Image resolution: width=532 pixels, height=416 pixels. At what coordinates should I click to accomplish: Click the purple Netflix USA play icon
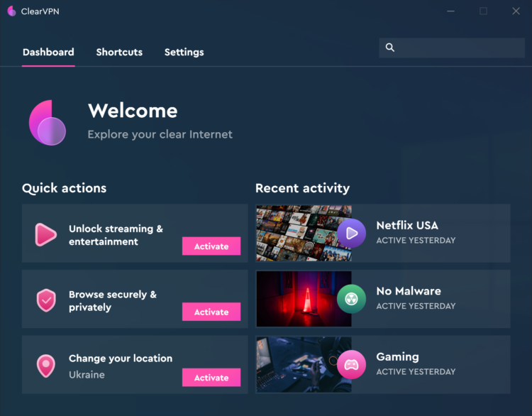click(x=352, y=234)
